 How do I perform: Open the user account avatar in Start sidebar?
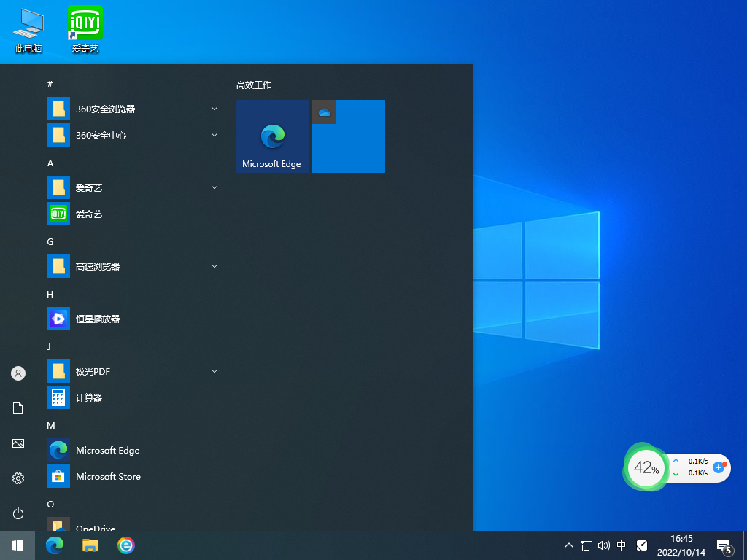tap(18, 373)
